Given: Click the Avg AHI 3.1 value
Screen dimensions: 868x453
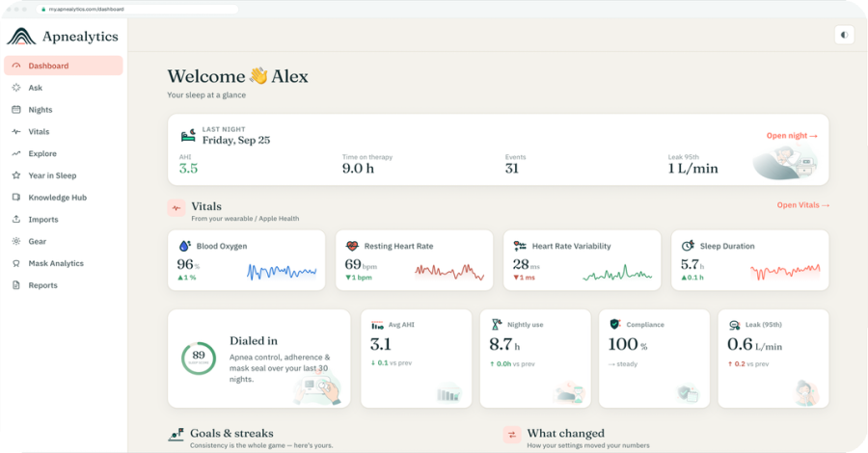Looking at the screenshot, I should coord(381,344).
